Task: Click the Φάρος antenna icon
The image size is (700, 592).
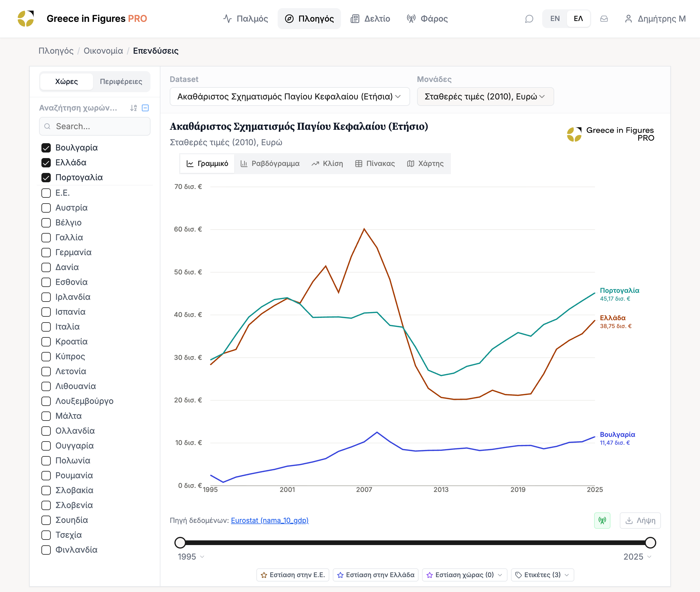Action: point(411,19)
